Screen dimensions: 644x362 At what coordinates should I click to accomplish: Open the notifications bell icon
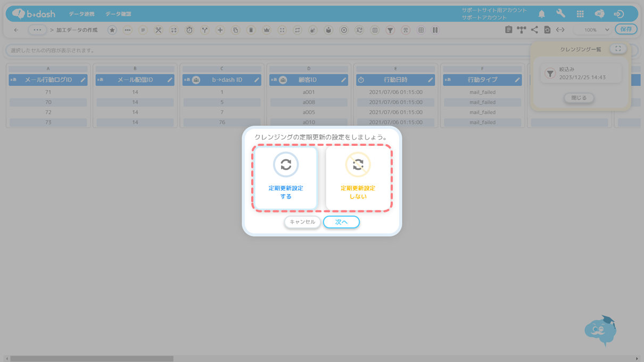[x=542, y=14]
